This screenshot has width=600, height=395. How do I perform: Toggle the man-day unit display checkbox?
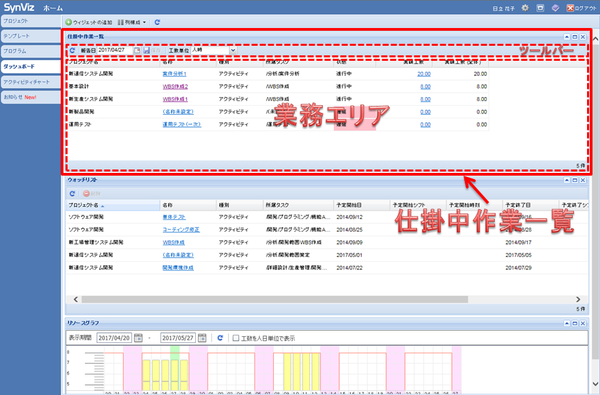pyautogui.click(x=236, y=338)
